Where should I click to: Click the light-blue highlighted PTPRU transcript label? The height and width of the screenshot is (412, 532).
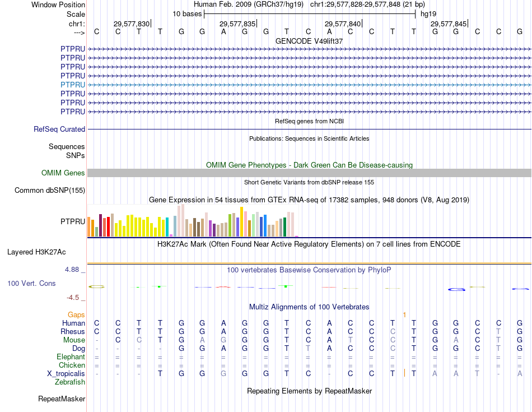coord(73,85)
